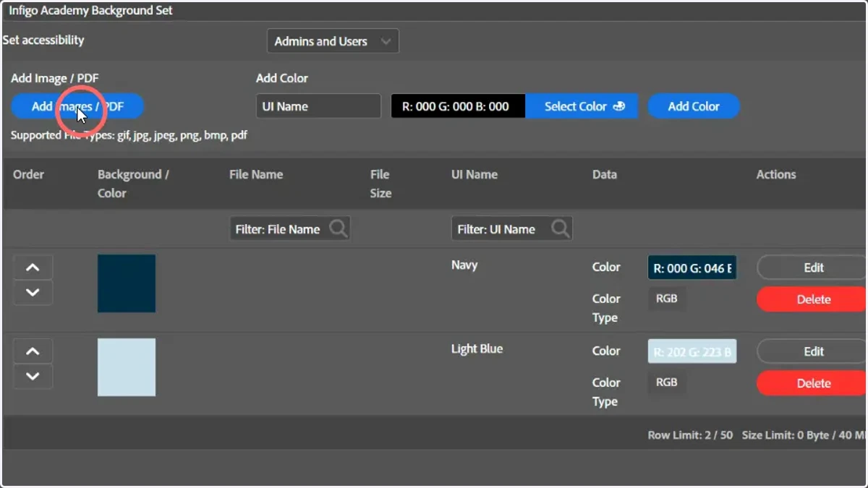868x488 pixels.
Task: Click the Data column header
Action: coord(605,174)
